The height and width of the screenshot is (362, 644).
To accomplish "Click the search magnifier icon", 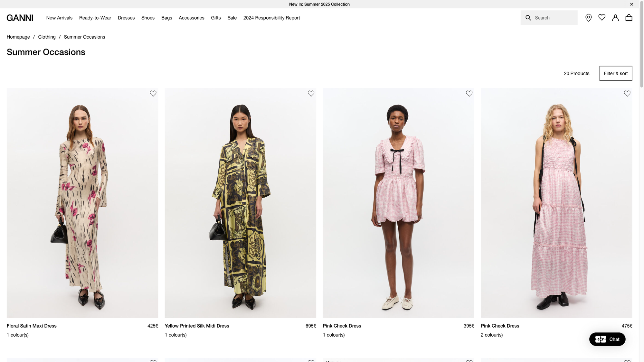I will 528,18.
